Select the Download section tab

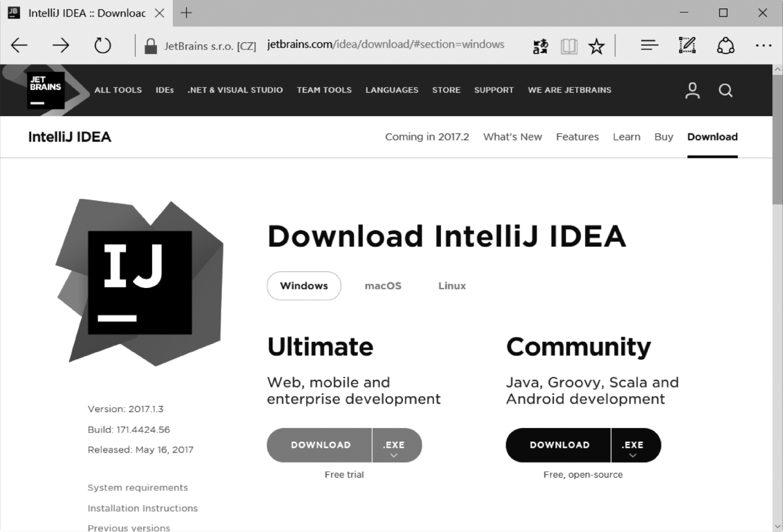click(x=712, y=137)
